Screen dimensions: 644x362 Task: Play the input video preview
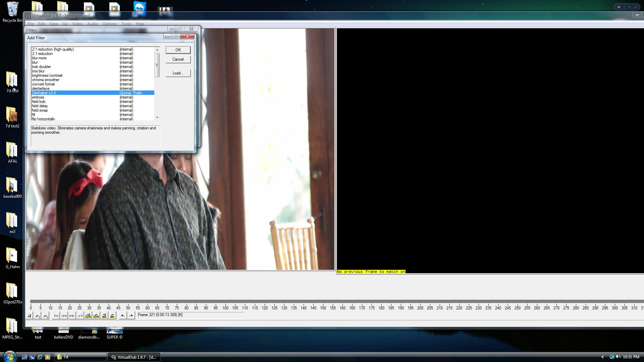coord(38,315)
